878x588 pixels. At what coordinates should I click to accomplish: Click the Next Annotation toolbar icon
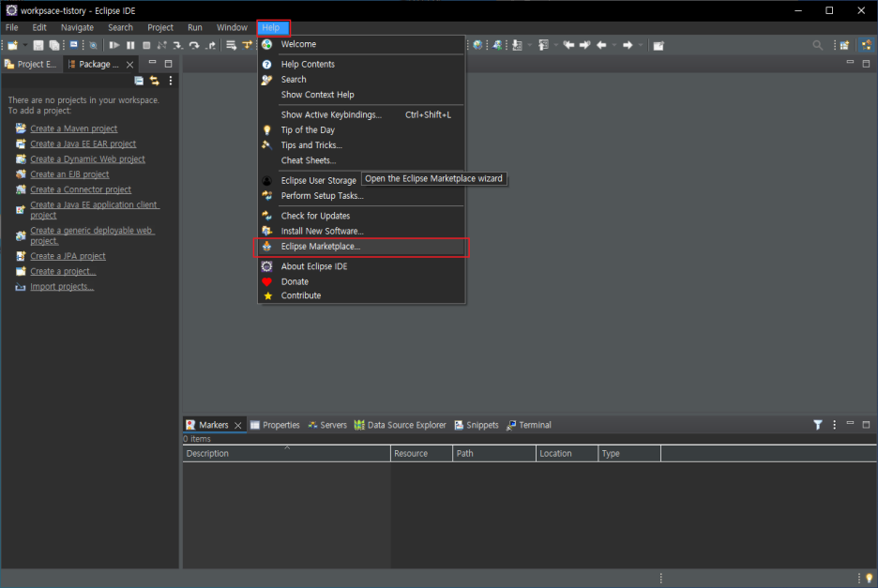517,45
